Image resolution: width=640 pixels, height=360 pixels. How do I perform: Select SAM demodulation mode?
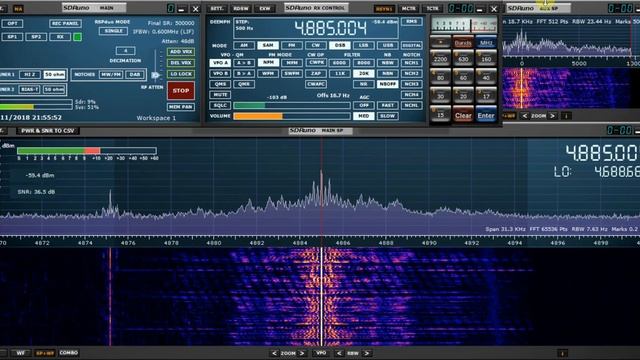pyautogui.click(x=268, y=45)
